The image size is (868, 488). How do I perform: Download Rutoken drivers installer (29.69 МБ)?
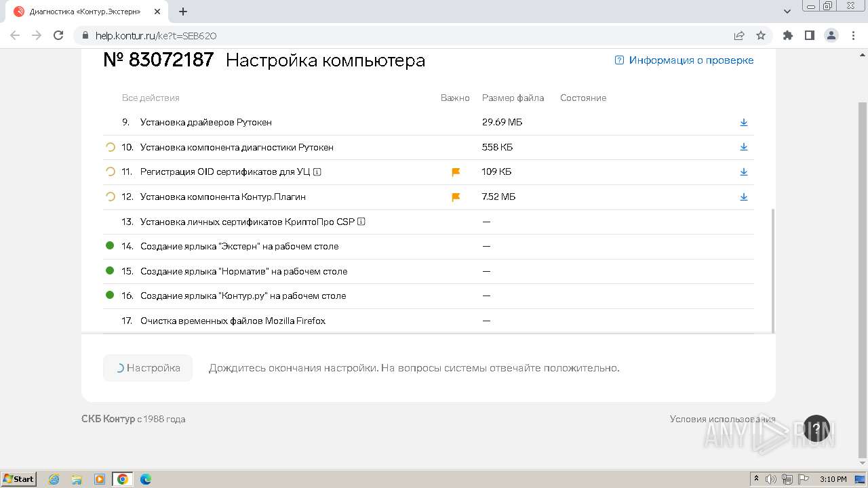pos(743,123)
